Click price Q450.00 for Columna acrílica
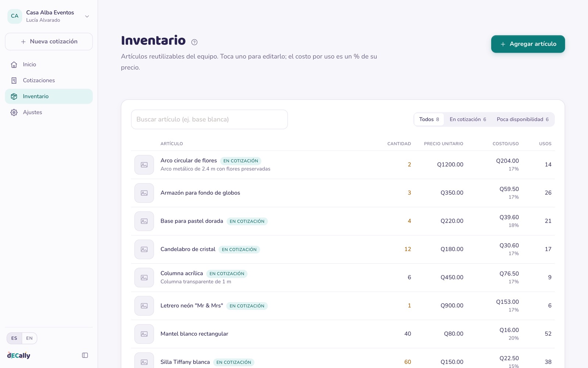The width and height of the screenshot is (588, 368). (x=452, y=277)
